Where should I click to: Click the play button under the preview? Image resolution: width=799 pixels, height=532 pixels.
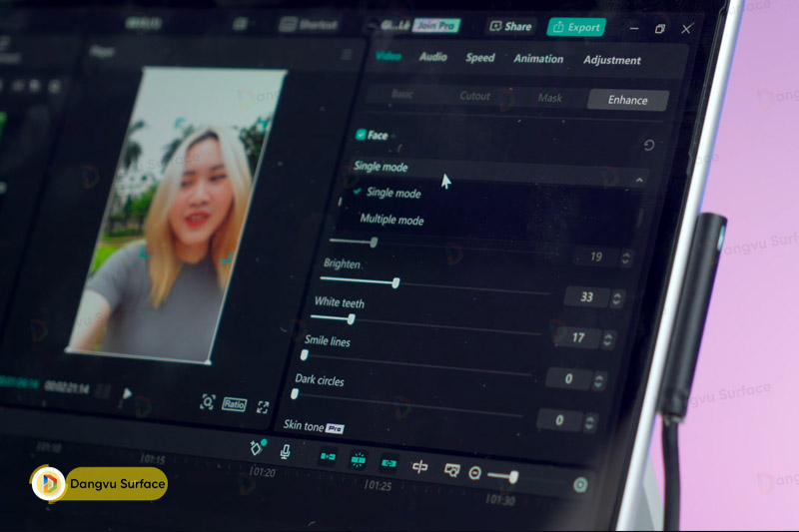[127, 394]
